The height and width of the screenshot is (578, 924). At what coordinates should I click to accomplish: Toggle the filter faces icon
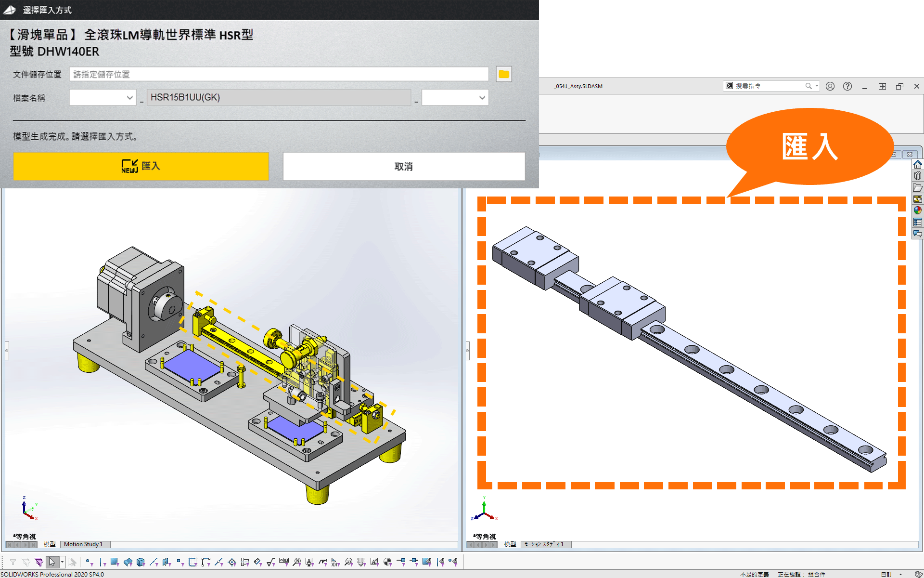point(115,562)
